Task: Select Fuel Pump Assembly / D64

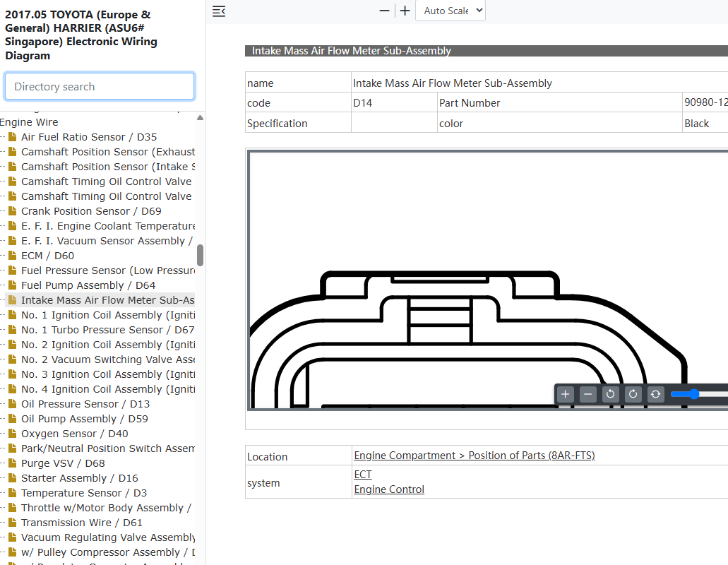Action: pyautogui.click(x=88, y=285)
